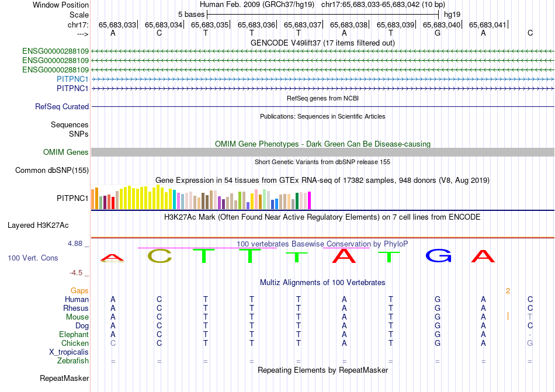Screen dimensions: 555x392
Task: Click position label 65,683,040 on ruler
Action: [x=442, y=25]
